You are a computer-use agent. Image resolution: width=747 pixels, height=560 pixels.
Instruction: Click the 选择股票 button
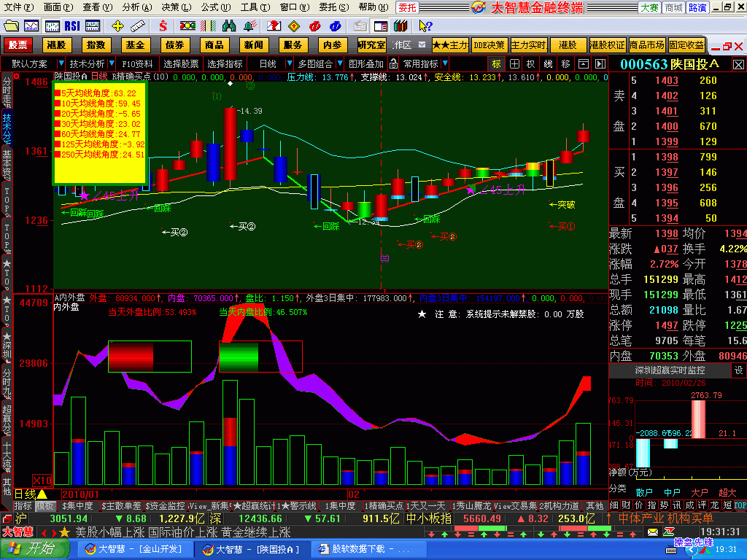coord(181,63)
